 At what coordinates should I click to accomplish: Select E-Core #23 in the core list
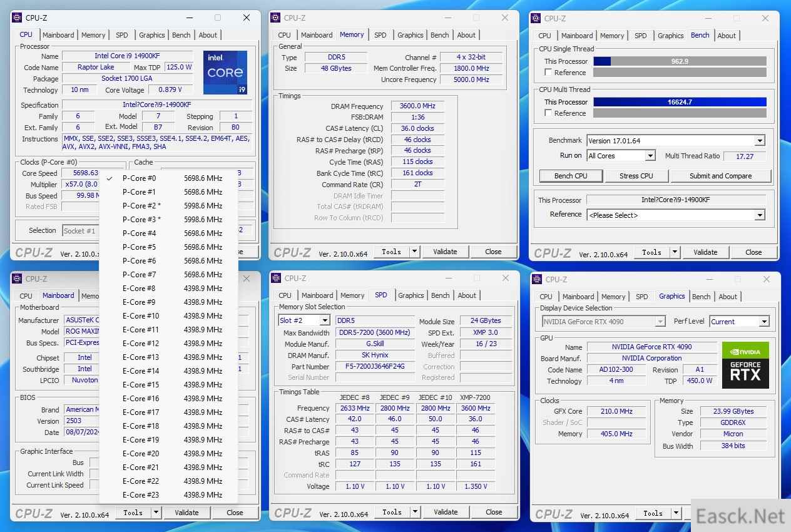(168, 495)
